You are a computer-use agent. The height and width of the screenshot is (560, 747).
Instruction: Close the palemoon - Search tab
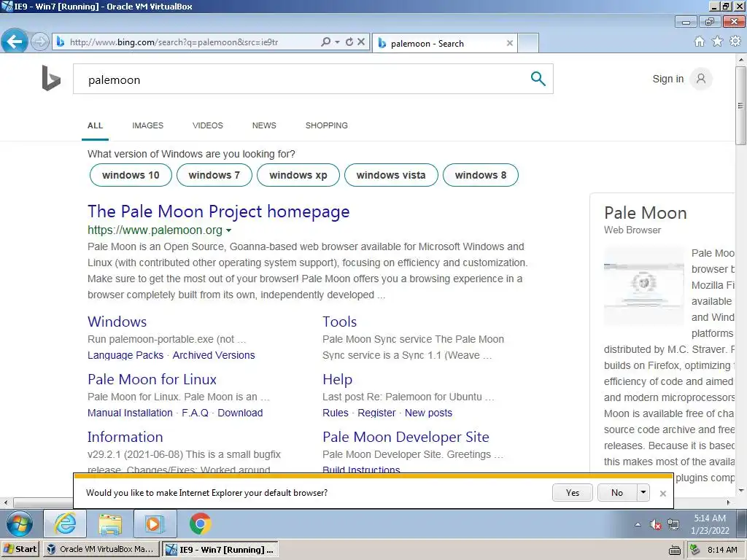510,43
